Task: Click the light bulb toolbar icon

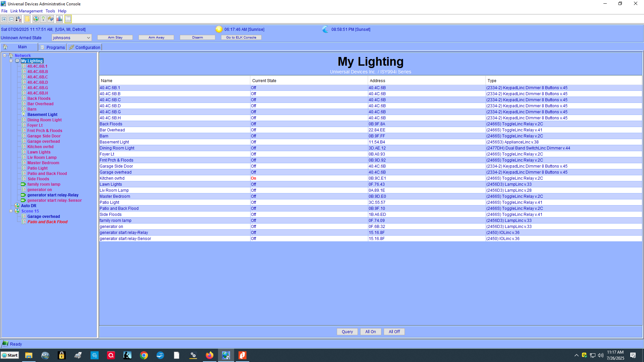Action: (x=43, y=19)
